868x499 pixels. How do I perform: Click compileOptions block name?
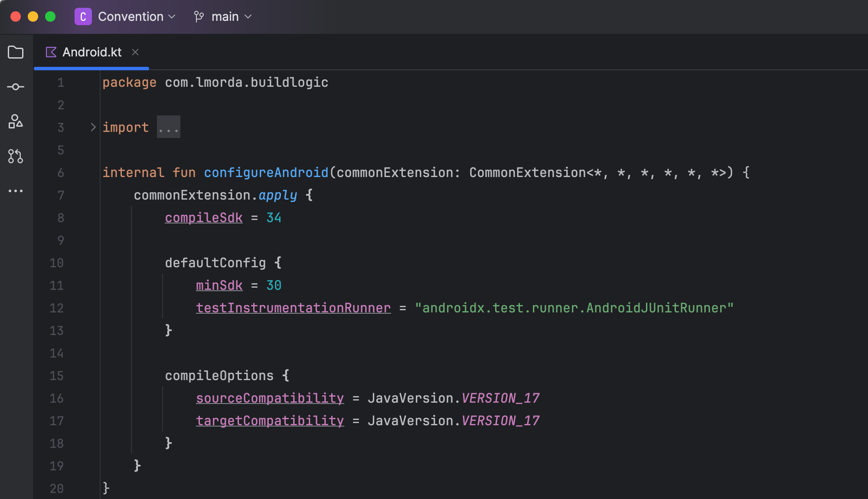point(219,376)
